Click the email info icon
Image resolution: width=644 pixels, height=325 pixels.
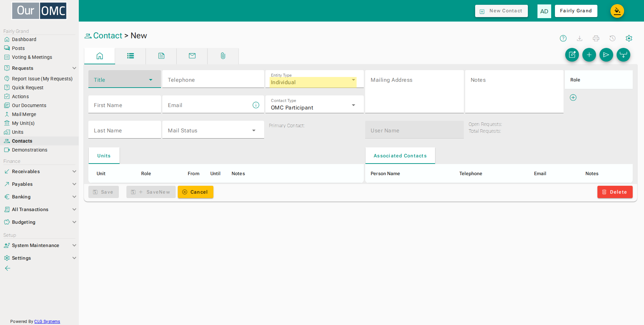coord(256,105)
